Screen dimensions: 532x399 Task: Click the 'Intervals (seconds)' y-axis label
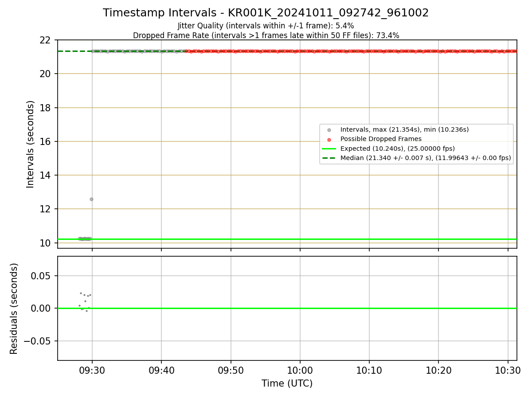(x=31, y=144)
